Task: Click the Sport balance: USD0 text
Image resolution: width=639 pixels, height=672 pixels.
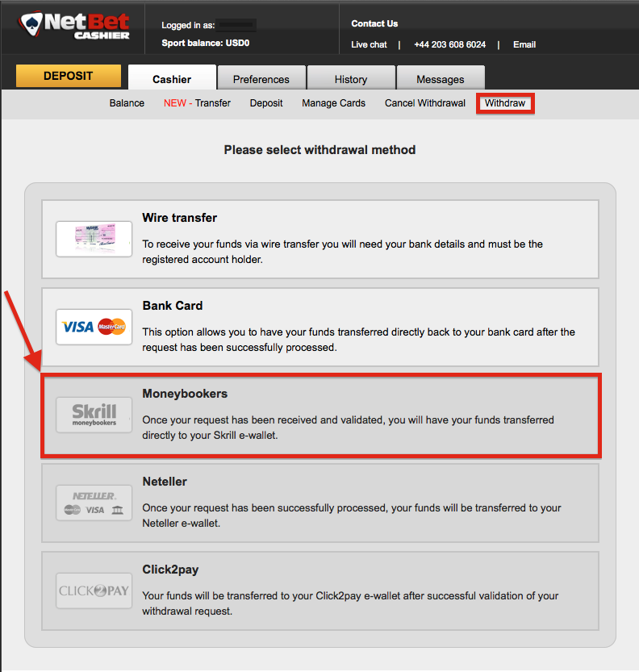Action: [x=205, y=43]
